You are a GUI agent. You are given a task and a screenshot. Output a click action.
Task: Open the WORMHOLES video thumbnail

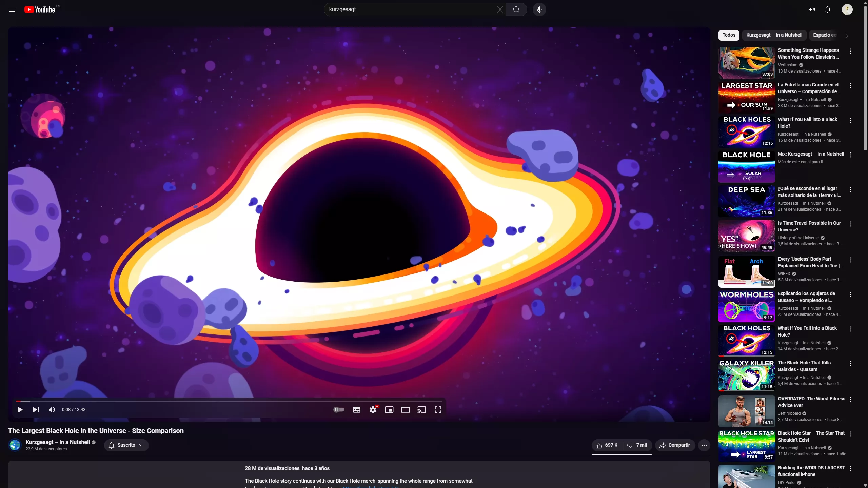[x=747, y=306]
